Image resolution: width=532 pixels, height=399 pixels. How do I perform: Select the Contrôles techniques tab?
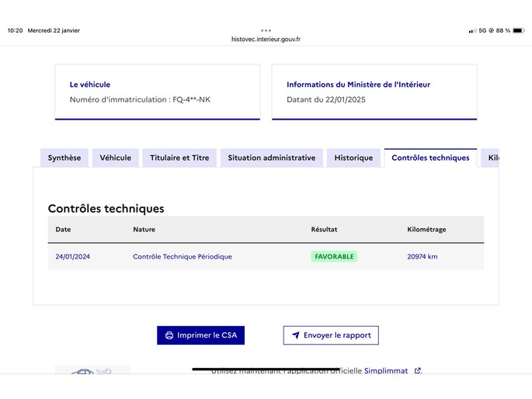tap(430, 158)
